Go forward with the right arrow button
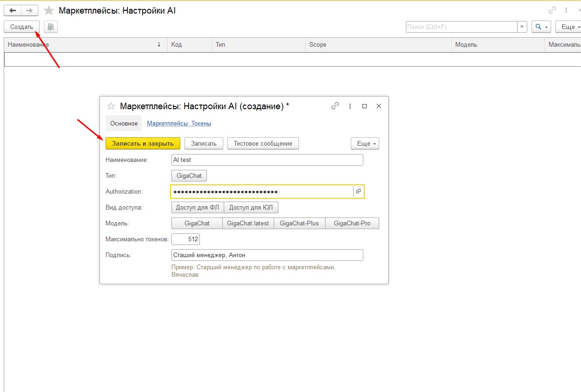This screenshot has width=581, height=392. pyautogui.click(x=29, y=10)
